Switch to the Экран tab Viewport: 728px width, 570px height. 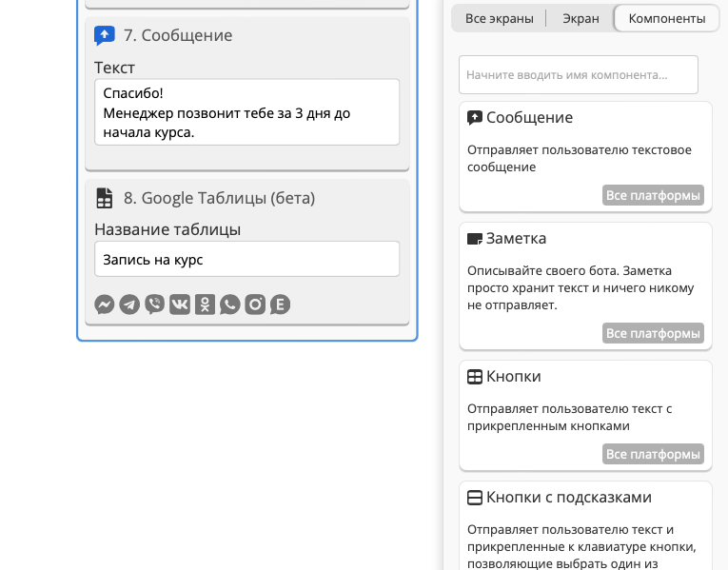tap(580, 19)
